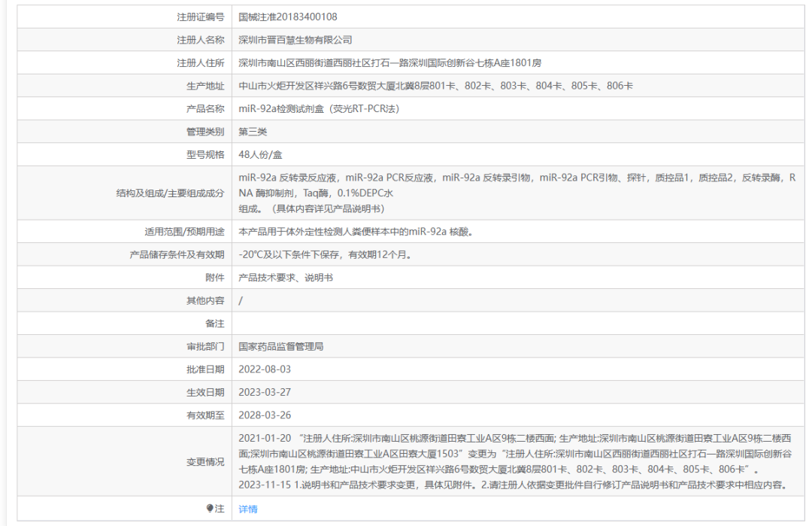Image resolution: width=812 pixels, height=526 pixels.
Task: Open the 详情 link in the note row
Action: pos(248,509)
